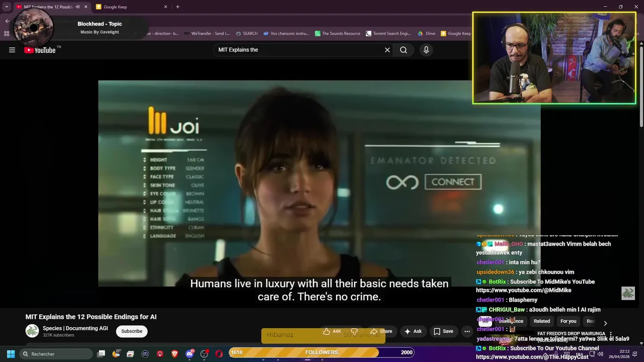Open the Torrent Search Engine bookmark

388,34
